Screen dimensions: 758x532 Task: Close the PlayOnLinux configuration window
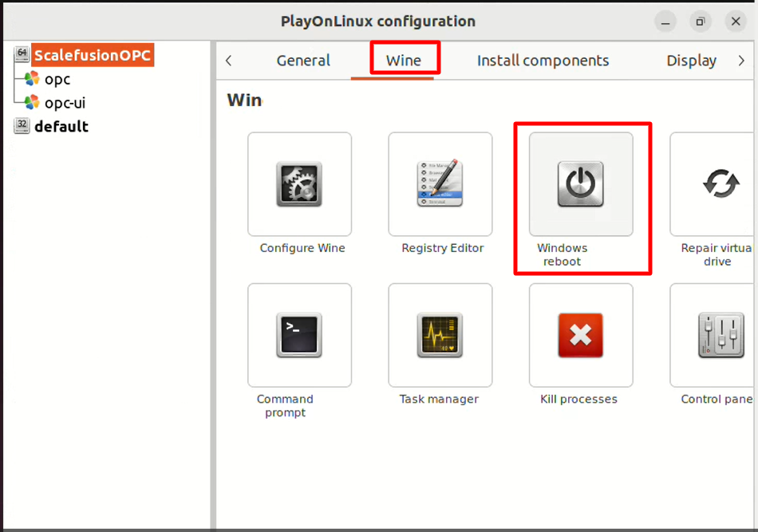[x=736, y=22]
